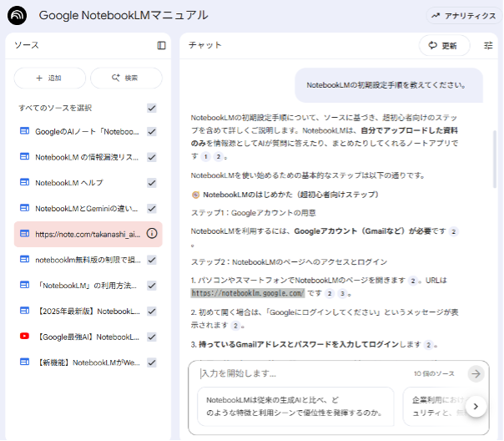This screenshot has width=504, height=441.
Task: Click info icon on note.com source
Action: [152, 234]
